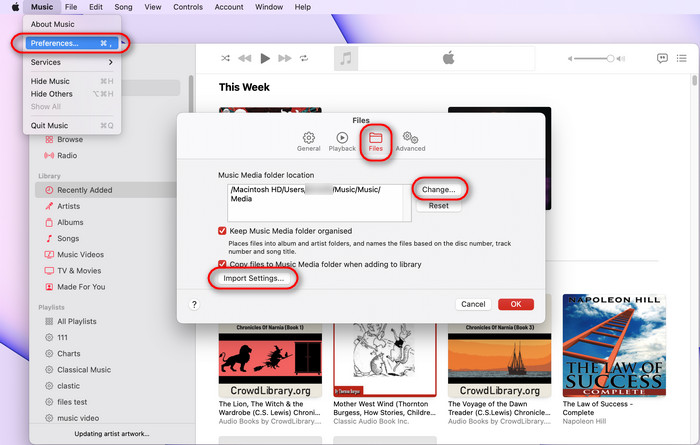This screenshot has height=445, width=700.
Task: Toggle shuffle playback icon
Action: (225, 58)
